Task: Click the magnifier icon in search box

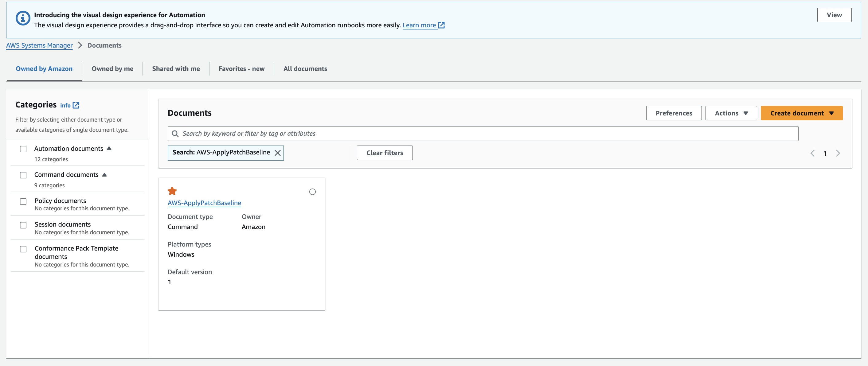Action: 175,134
